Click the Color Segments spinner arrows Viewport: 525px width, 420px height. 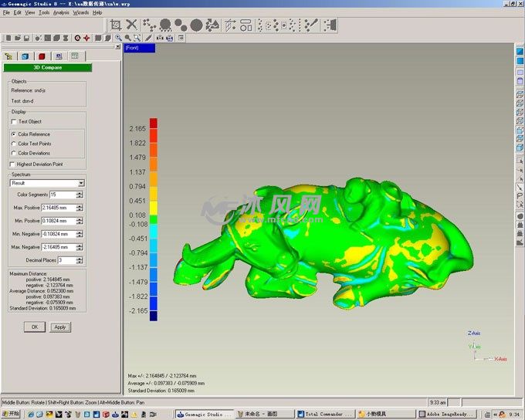tap(80, 194)
